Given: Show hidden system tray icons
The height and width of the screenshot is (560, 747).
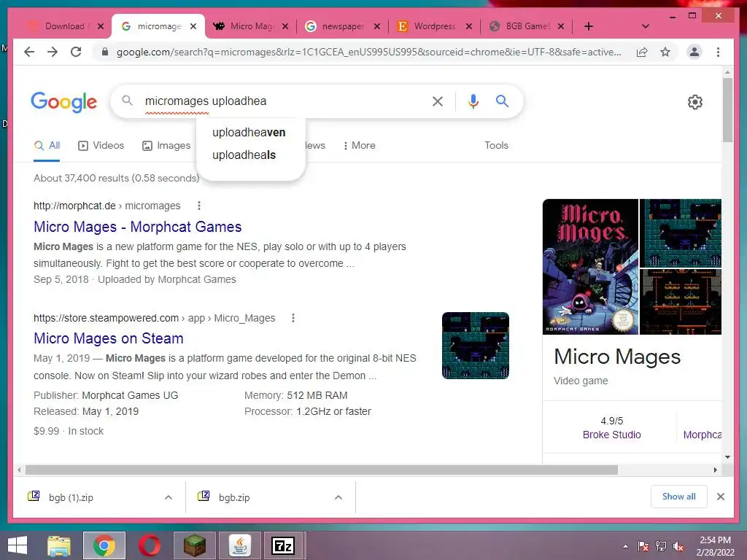Looking at the screenshot, I should tap(625, 546).
